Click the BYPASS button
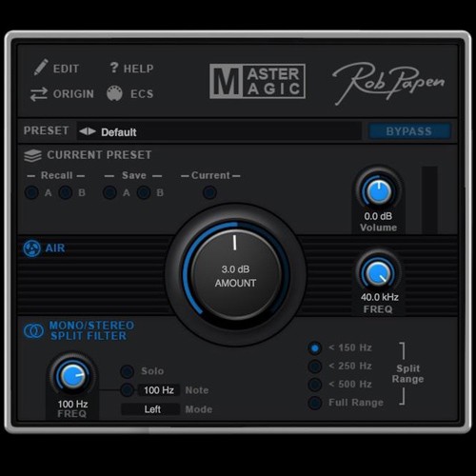This screenshot has height=476, width=476. click(409, 131)
